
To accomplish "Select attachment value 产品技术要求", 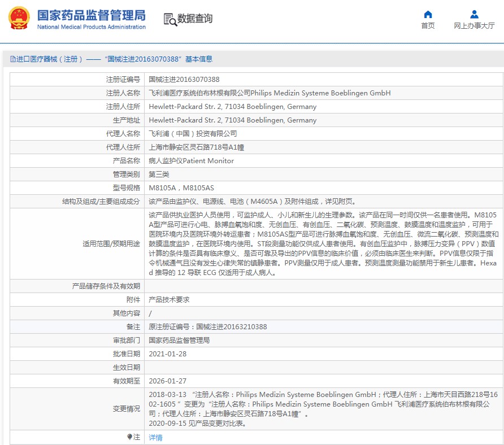I will 169,299.
